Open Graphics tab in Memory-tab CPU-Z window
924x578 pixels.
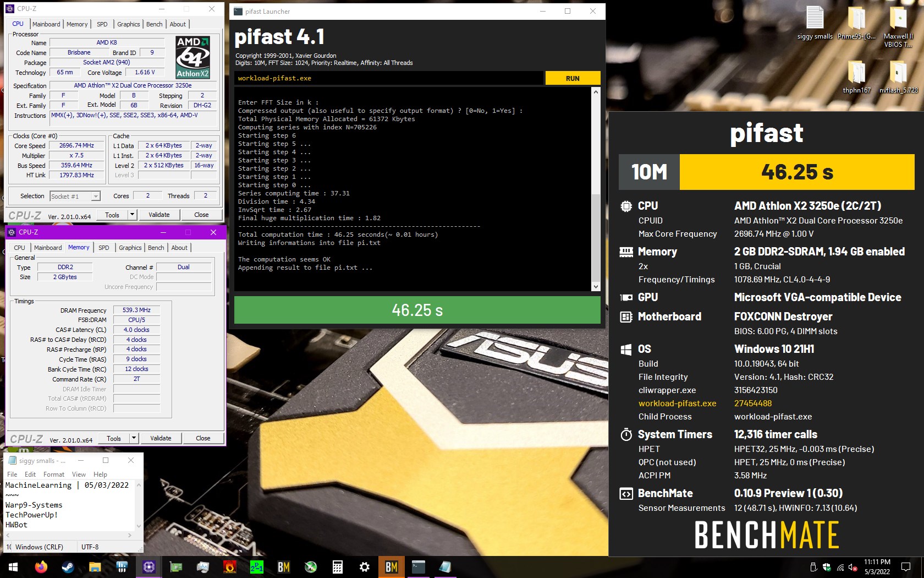130,248
